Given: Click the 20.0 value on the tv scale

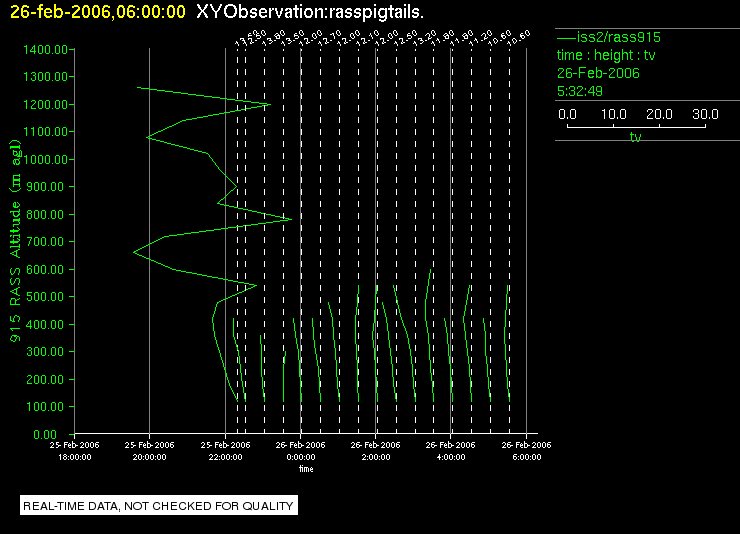Looking at the screenshot, I should point(659,114).
